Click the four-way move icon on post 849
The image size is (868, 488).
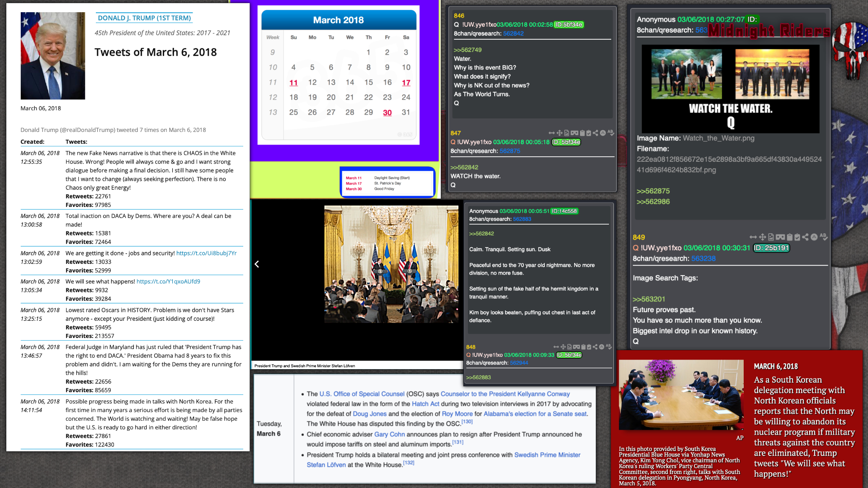coord(763,237)
